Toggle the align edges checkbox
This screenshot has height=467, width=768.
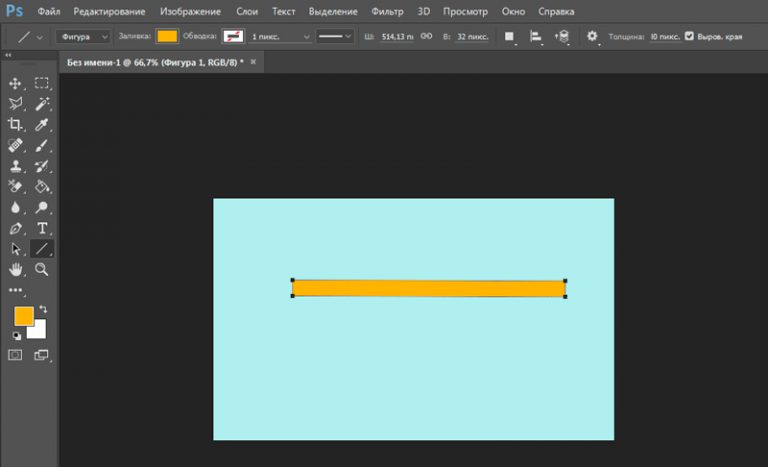[x=689, y=36]
